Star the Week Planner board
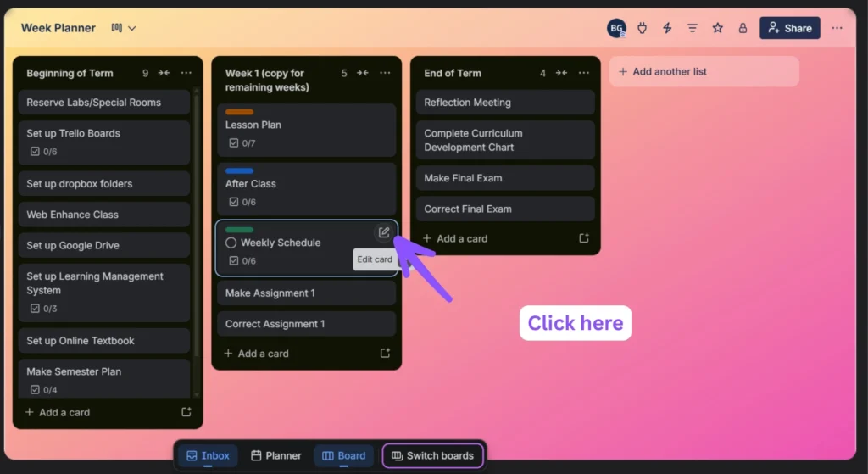The image size is (868, 474). click(717, 28)
